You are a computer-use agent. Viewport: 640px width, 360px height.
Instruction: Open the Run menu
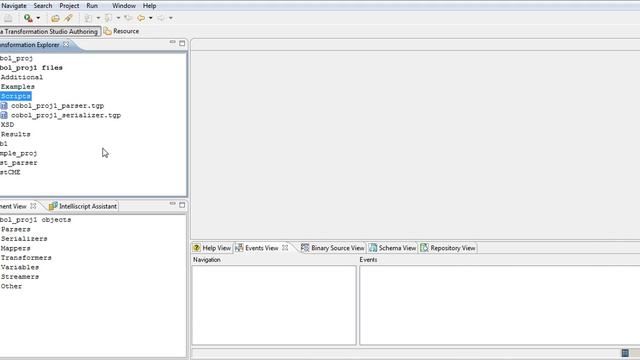pos(92,6)
